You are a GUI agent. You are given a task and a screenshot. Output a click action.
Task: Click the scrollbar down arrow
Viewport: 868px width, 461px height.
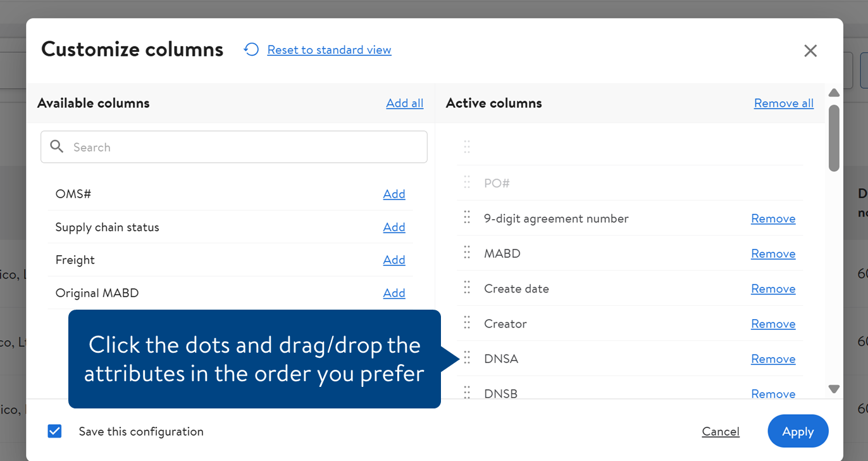click(834, 389)
